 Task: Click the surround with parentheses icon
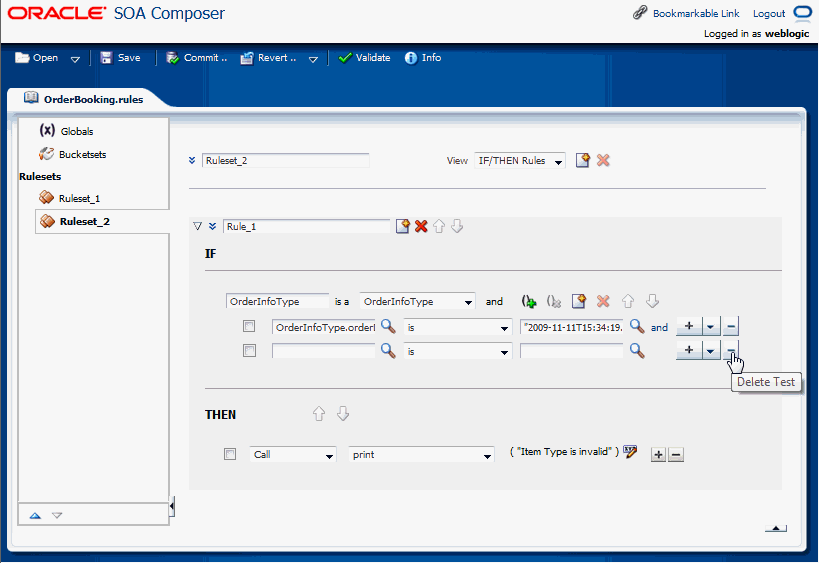click(529, 301)
